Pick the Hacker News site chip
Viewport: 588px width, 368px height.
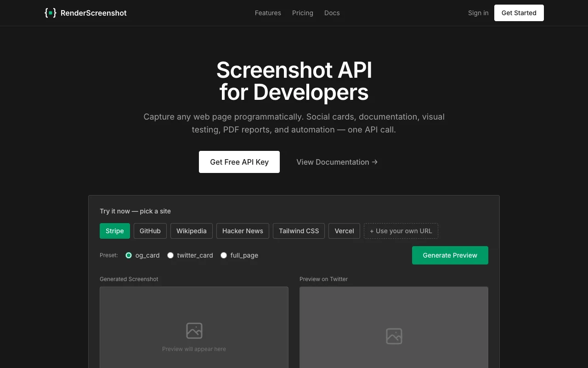point(243,231)
